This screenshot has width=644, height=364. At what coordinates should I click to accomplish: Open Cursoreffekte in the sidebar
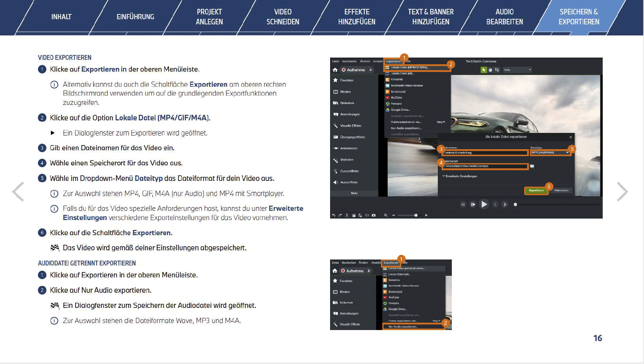(349, 171)
